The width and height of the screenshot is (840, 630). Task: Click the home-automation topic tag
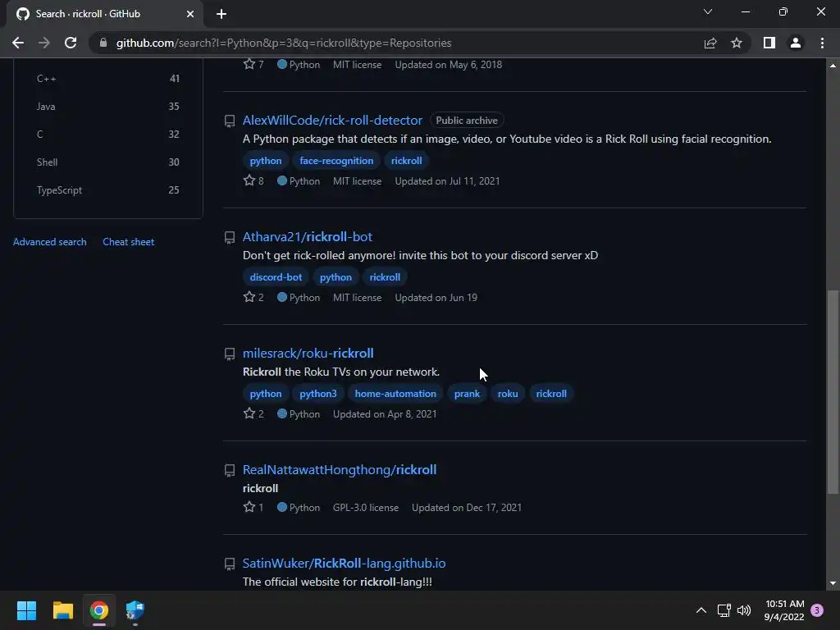395,394
